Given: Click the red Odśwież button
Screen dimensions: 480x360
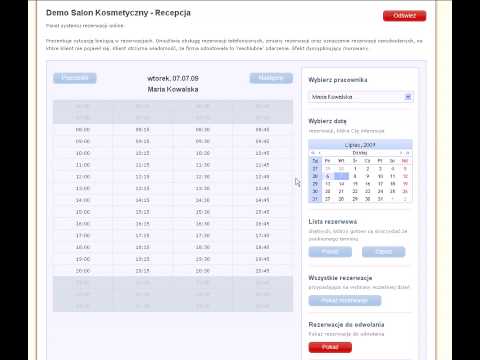Looking at the screenshot, I should click(404, 16).
